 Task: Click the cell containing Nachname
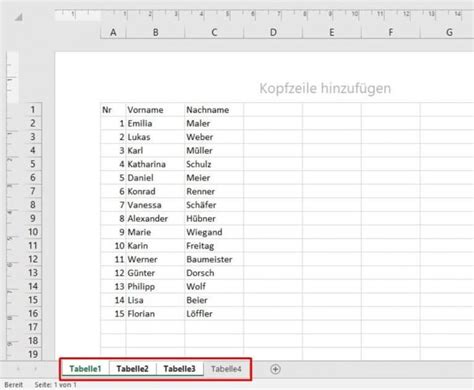tap(214, 110)
